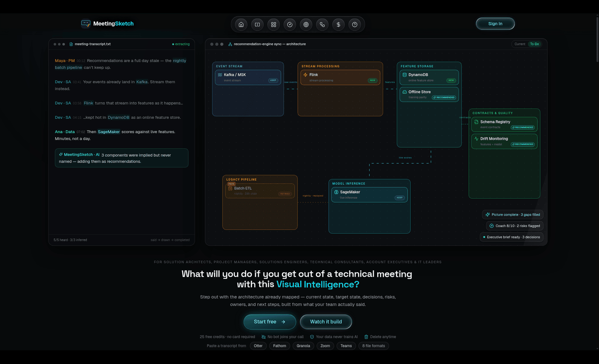Switch diagram view to Current

[520, 44]
